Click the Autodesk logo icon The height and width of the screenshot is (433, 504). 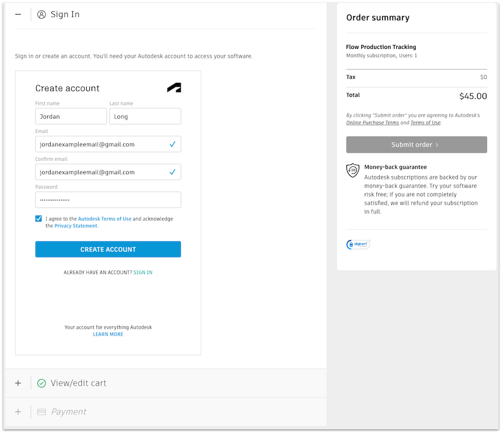pyautogui.click(x=174, y=88)
